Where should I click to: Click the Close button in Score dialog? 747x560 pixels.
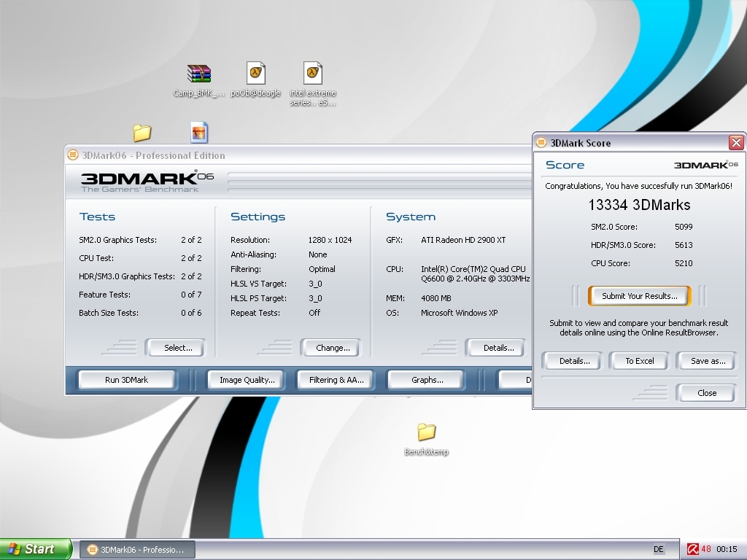coord(706,393)
